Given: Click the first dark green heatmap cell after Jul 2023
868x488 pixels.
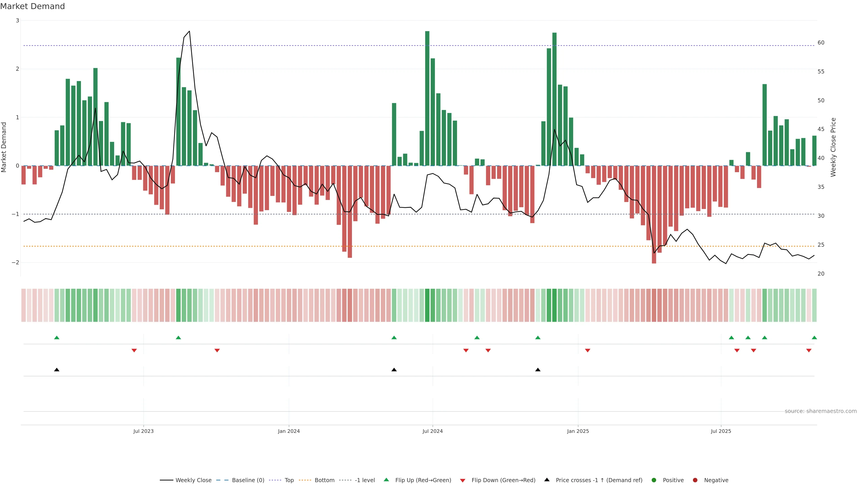Looking at the screenshot, I should (x=179, y=305).
